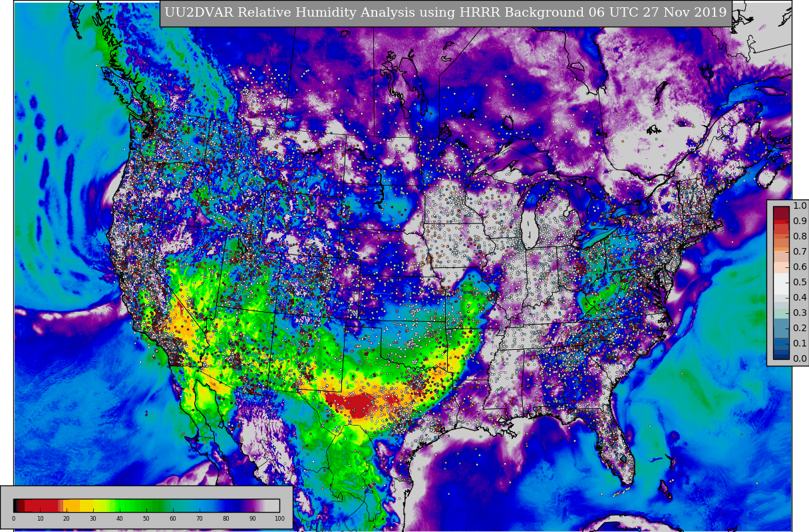Click the 0 tick label on the humidity colorbar

tap(13, 519)
